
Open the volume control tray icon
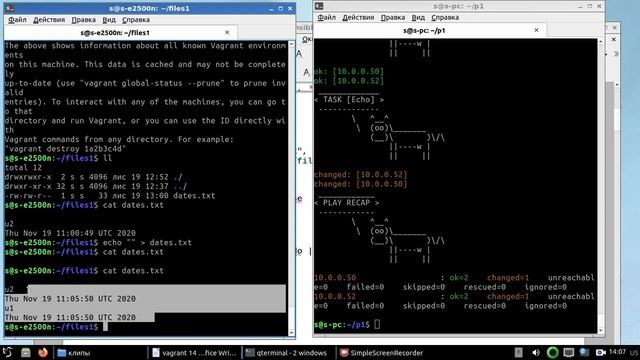(x=536, y=353)
